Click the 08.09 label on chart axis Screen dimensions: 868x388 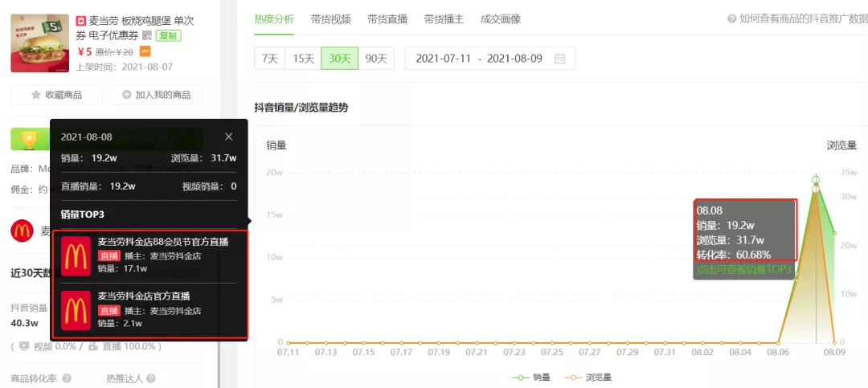(x=834, y=352)
